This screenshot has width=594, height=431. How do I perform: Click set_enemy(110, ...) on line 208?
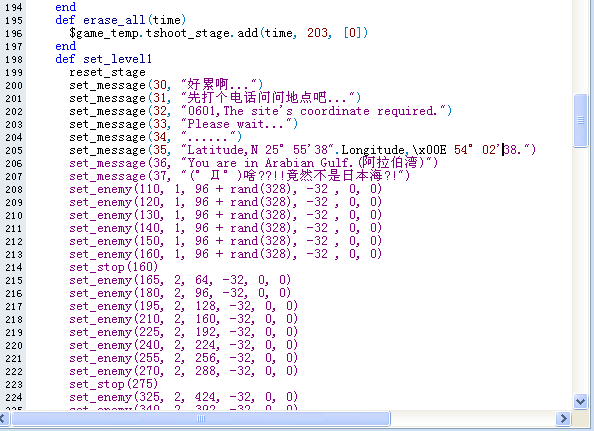click(x=225, y=189)
